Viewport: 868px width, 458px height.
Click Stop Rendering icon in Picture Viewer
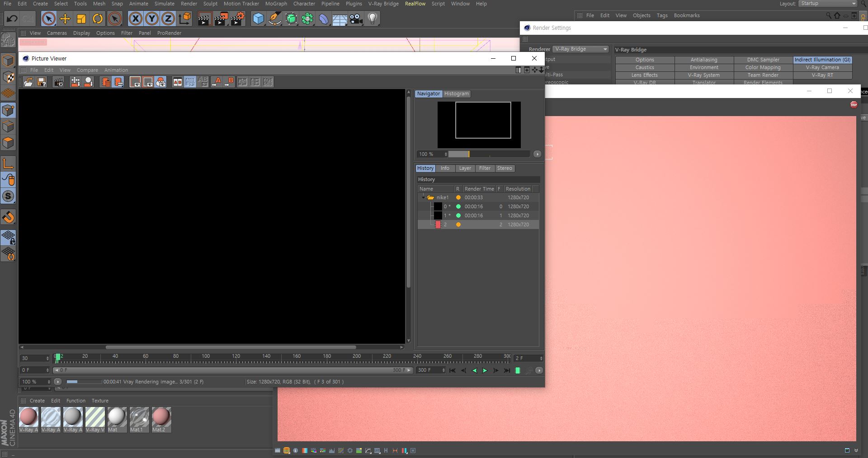tap(58, 82)
